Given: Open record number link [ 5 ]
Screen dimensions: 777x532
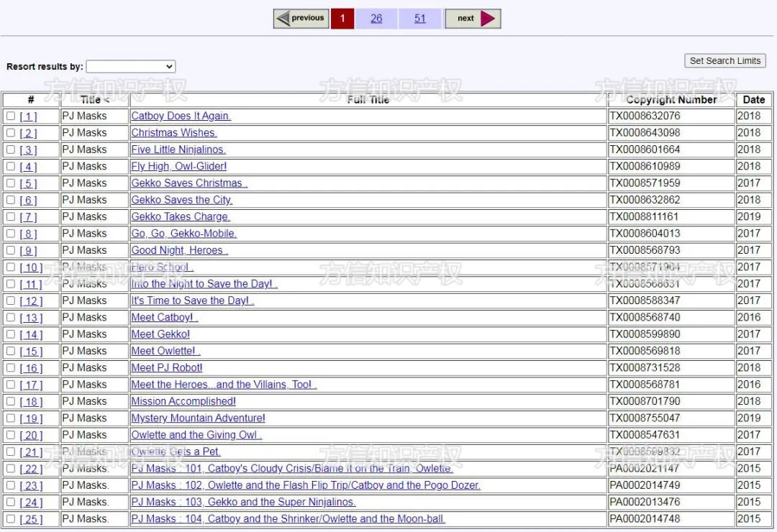Looking at the screenshot, I should [28, 184].
